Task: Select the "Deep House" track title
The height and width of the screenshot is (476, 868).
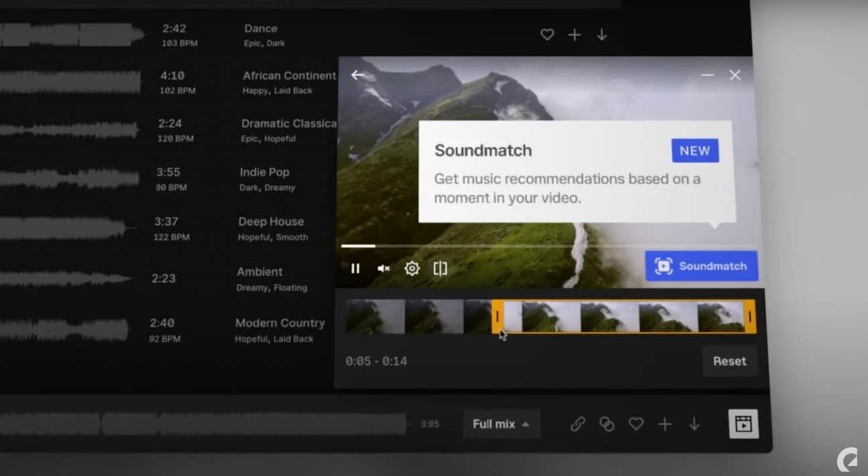Action: point(271,222)
